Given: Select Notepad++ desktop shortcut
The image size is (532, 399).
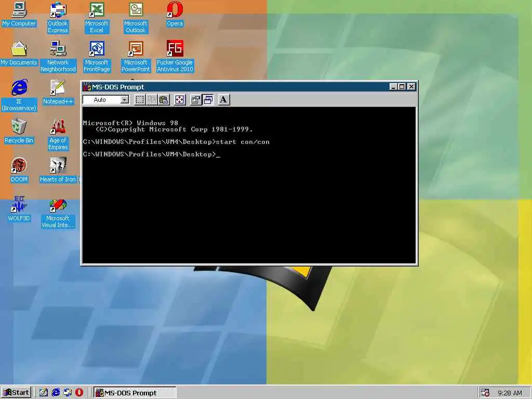Looking at the screenshot, I should tap(58, 92).
